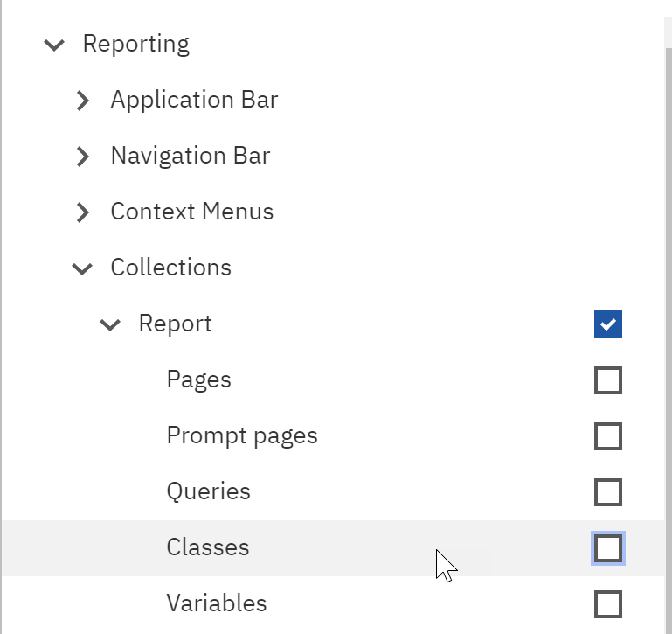Enable the Pages checkbox
672x634 pixels.
607,380
